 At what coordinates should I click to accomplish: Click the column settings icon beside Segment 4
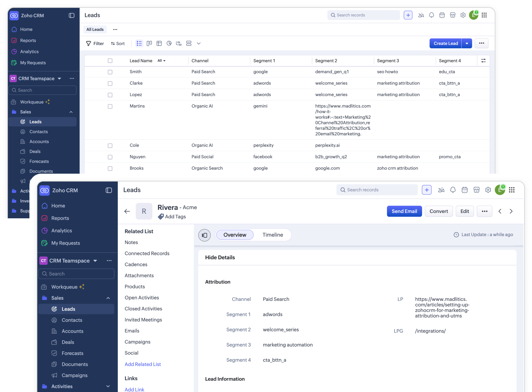point(483,61)
